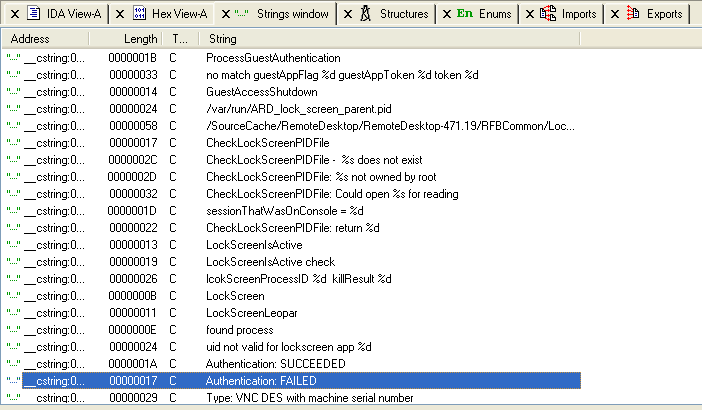This screenshot has width=702, height=410.
Task: Click the green En Enums icon
Action: pos(465,13)
